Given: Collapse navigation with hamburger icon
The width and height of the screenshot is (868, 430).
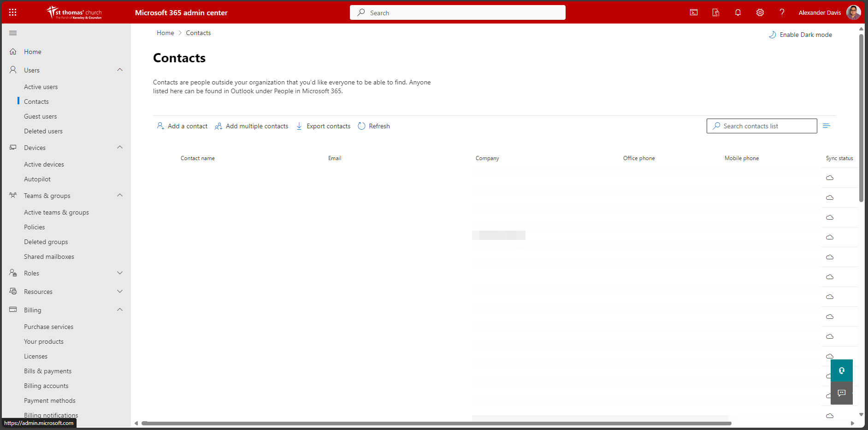Looking at the screenshot, I should coord(13,33).
